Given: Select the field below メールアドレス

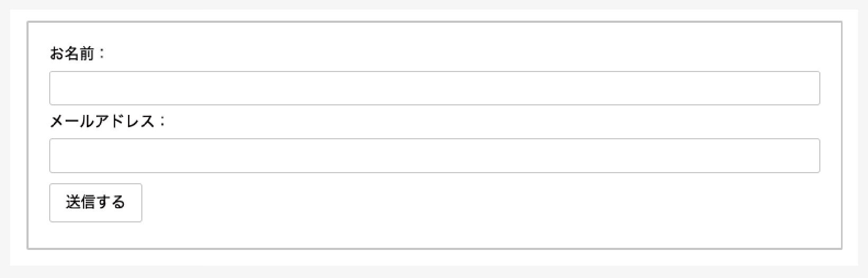Looking at the screenshot, I should (x=434, y=156).
